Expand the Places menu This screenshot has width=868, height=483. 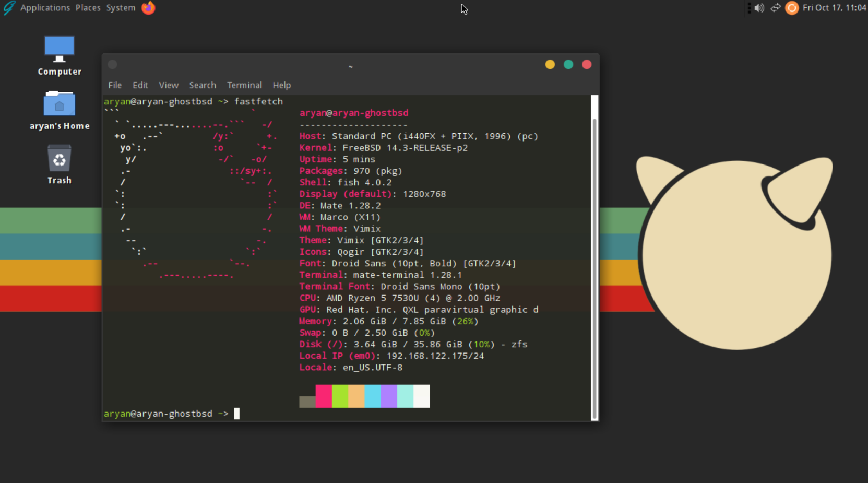88,8
